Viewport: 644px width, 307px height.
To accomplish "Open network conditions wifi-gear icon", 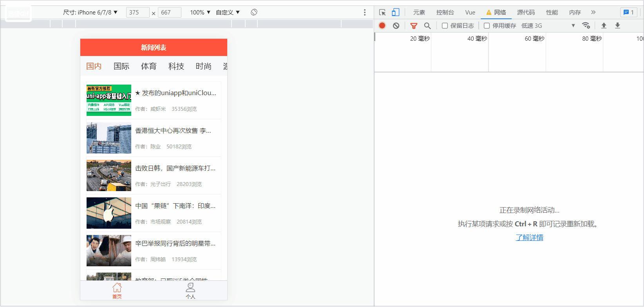I will pos(586,25).
